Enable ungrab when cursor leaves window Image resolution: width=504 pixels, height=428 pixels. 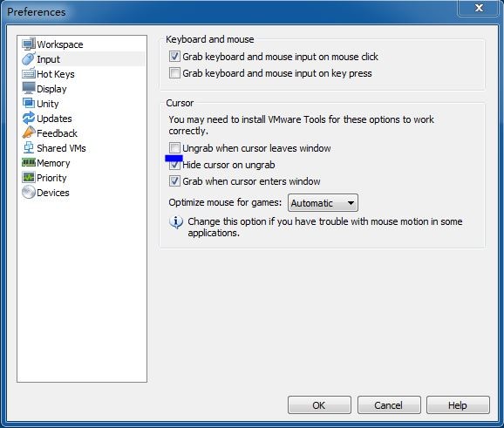(174, 148)
